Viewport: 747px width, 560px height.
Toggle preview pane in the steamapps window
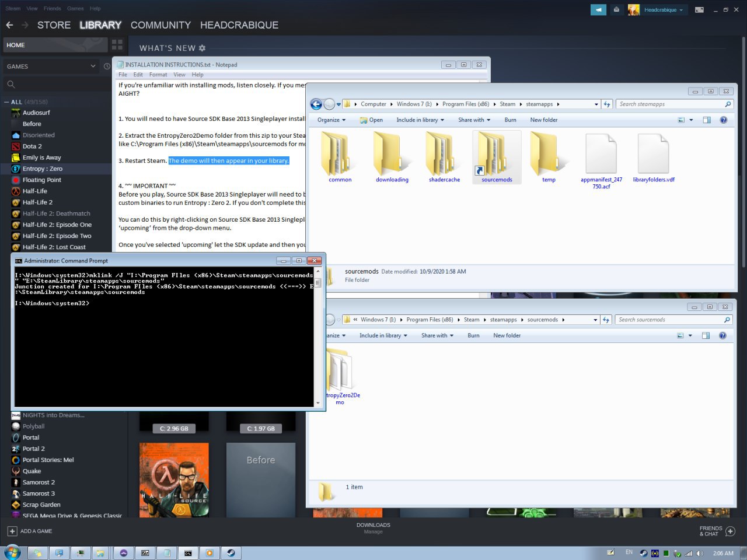(707, 120)
